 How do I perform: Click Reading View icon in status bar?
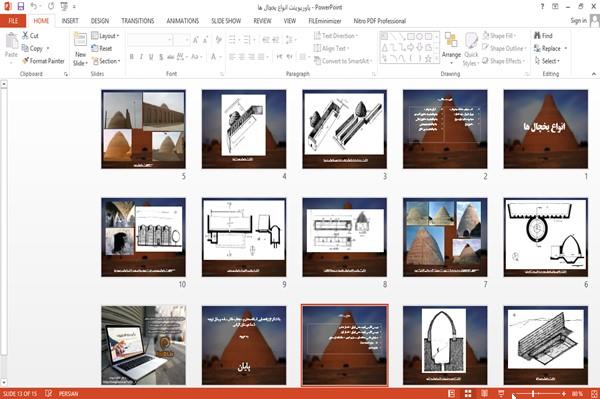[x=484, y=394]
